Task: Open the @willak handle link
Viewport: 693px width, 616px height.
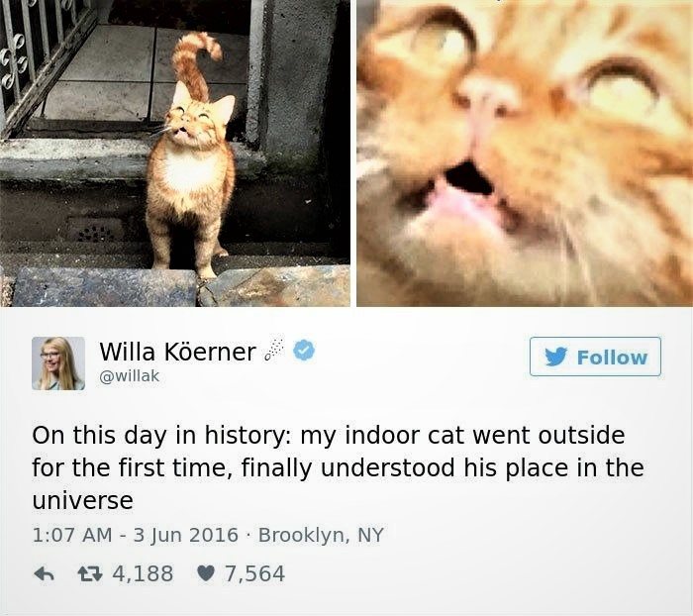Action: [x=130, y=376]
